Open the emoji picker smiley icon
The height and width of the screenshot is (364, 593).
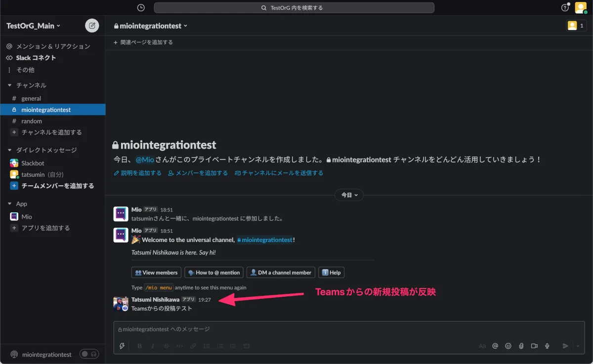508,346
